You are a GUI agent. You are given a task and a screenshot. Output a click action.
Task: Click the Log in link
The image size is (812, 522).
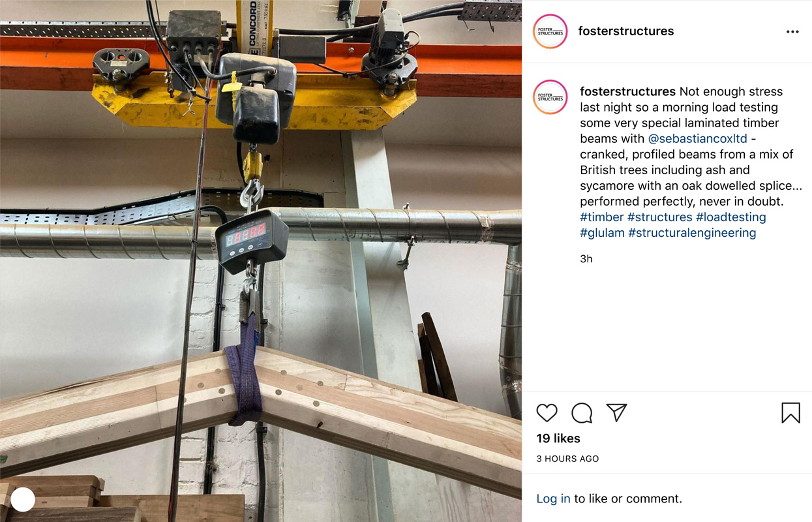553,499
